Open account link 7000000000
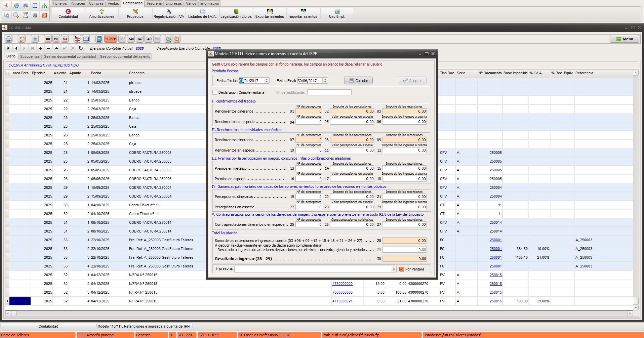Image resolution: width=644 pixels, height=338 pixels. 343,292
